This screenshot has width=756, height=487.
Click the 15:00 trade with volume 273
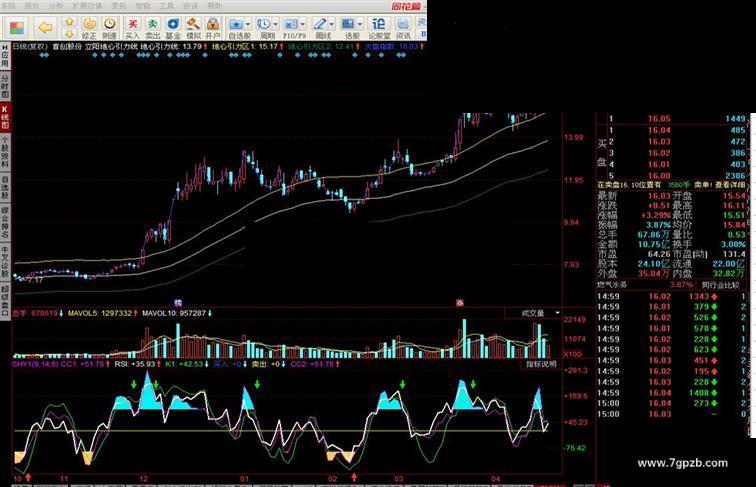tap(672, 404)
